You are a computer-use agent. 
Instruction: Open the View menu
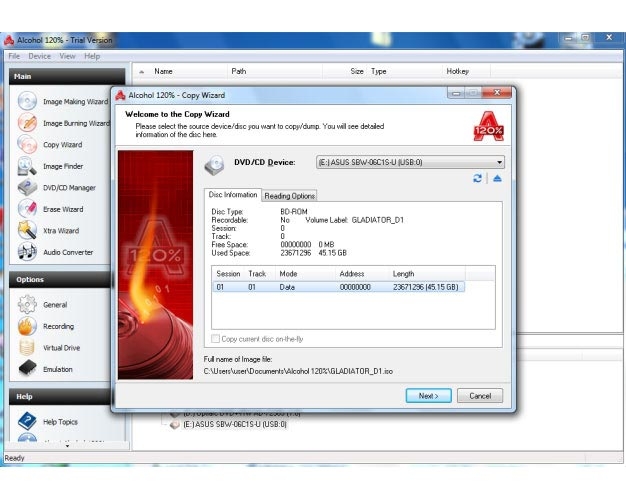pyautogui.click(x=67, y=56)
